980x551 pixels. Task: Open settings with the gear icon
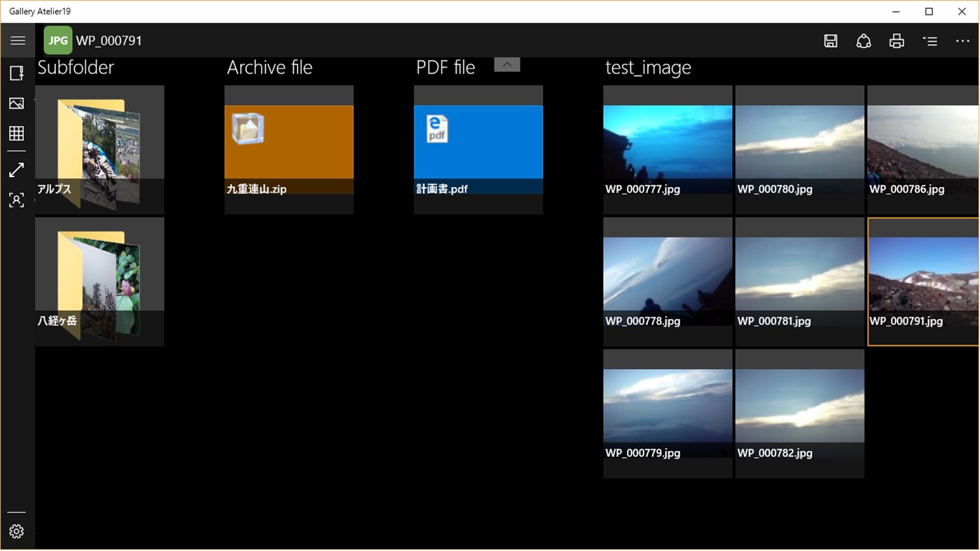17,532
